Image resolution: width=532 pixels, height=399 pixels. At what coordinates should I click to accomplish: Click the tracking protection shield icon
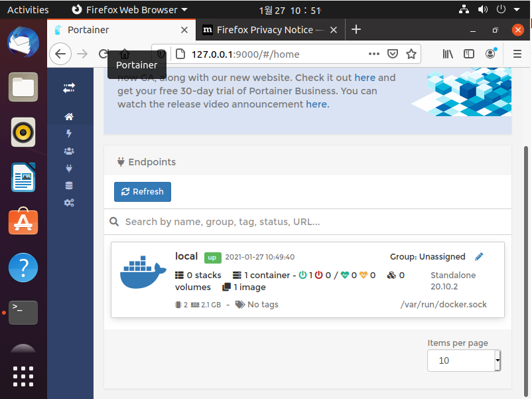point(161,54)
